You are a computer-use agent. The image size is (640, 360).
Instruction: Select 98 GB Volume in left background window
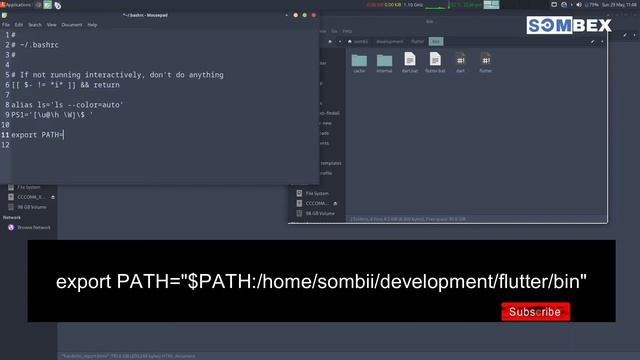(x=27, y=207)
